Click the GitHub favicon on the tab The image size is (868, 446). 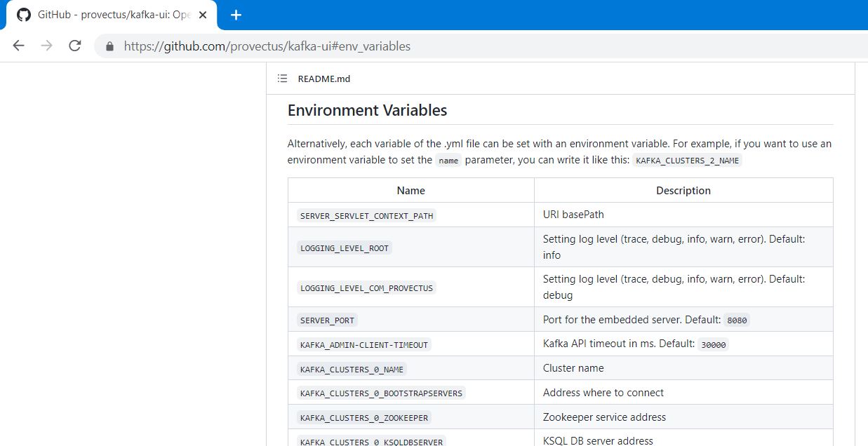(24, 15)
